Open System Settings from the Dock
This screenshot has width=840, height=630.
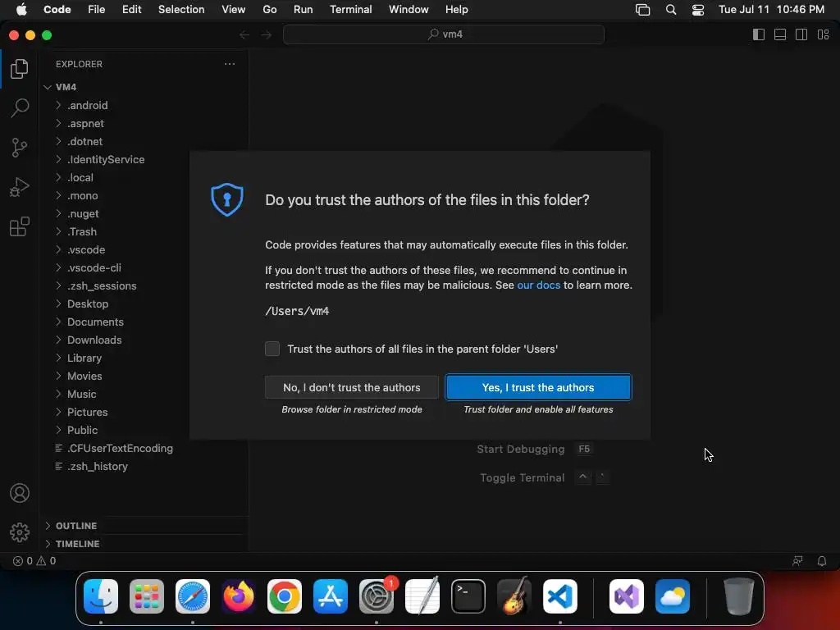[x=376, y=596]
